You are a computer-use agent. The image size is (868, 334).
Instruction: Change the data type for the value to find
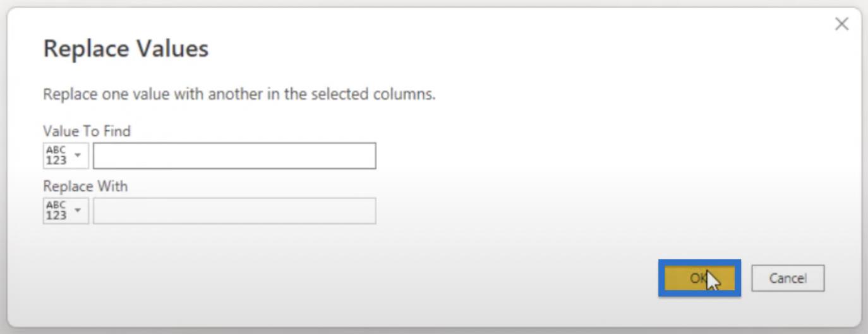click(x=66, y=156)
